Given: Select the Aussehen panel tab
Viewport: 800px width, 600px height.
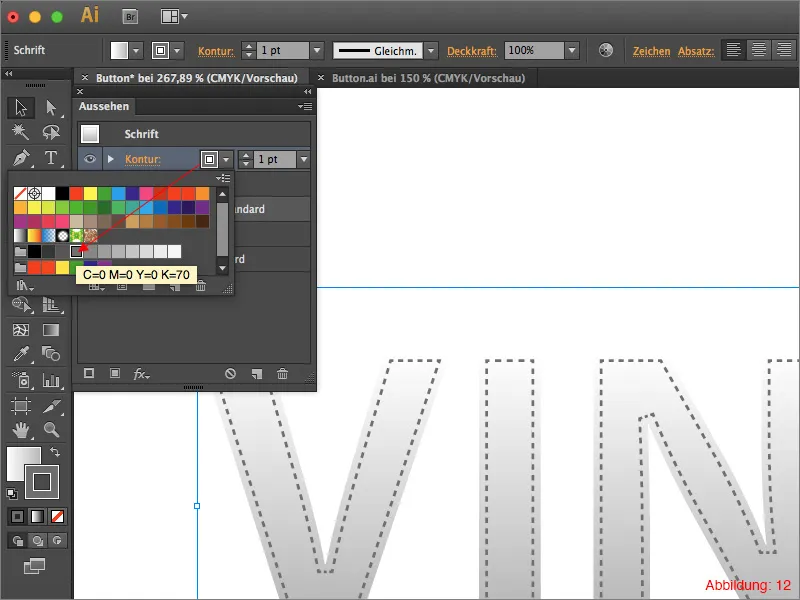Looking at the screenshot, I should tap(104, 106).
